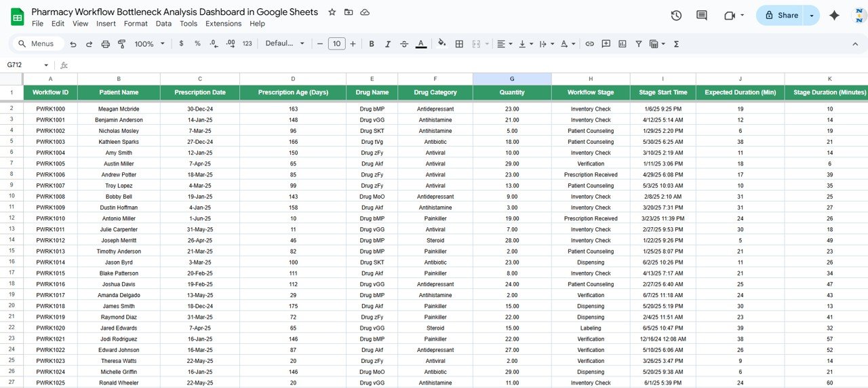Insert a chart from toolbar
The image size is (868, 388).
[x=623, y=43]
